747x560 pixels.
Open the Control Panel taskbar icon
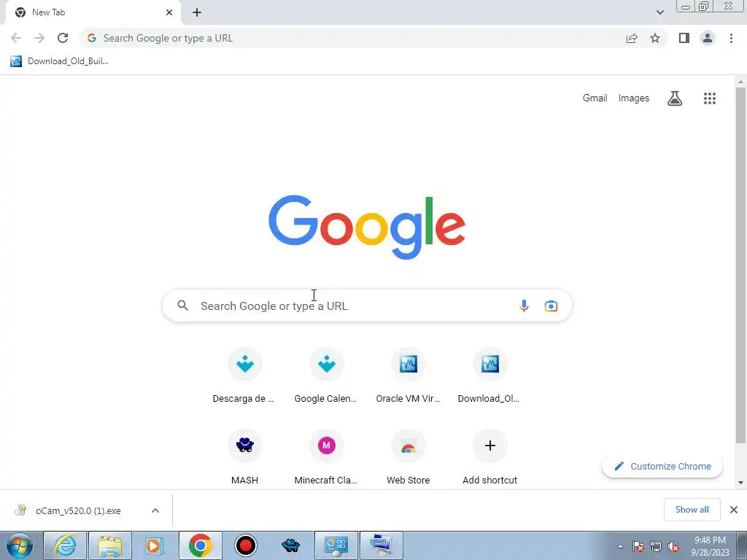pyautogui.click(x=336, y=545)
